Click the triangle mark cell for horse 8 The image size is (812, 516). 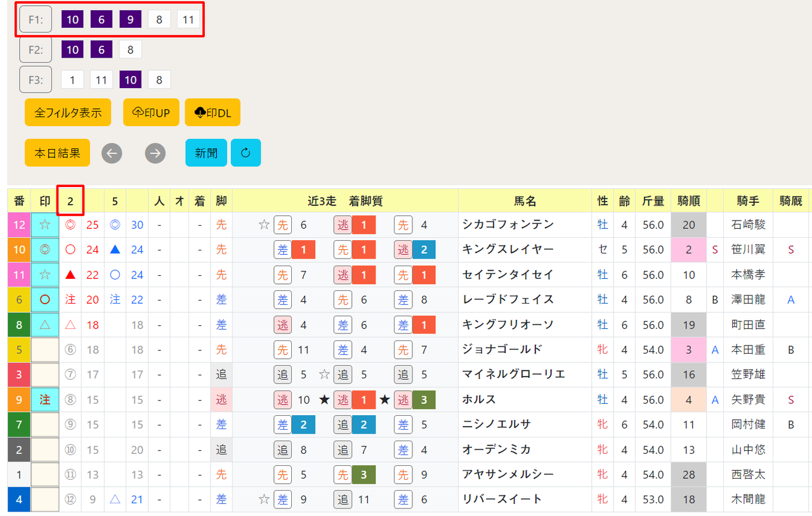[x=45, y=325]
